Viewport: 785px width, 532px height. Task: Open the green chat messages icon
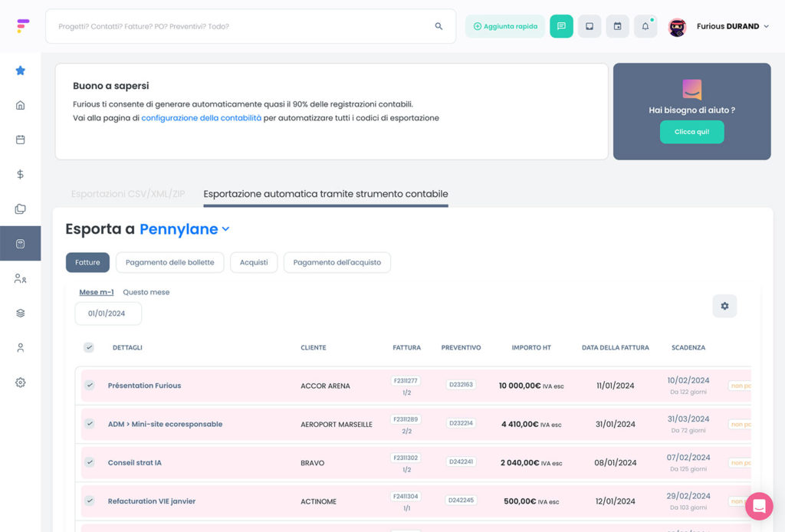[x=561, y=26]
